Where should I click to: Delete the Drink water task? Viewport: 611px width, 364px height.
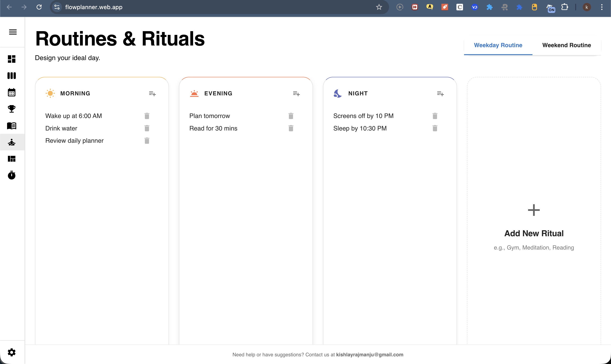pos(147,128)
